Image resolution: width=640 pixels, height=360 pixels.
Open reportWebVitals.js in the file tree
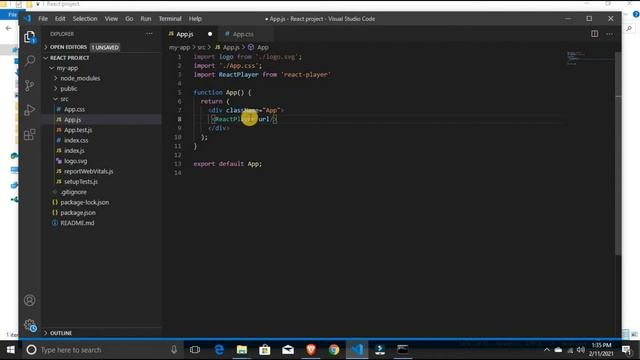click(x=88, y=171)
